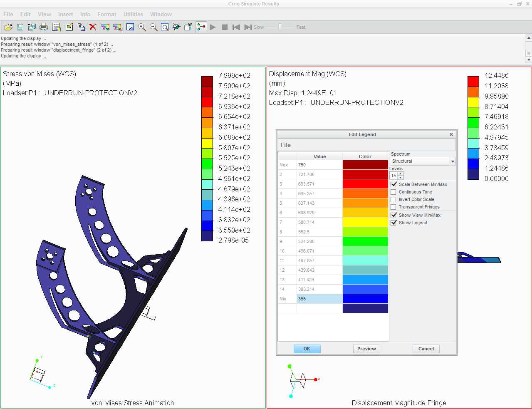Click the 'Stress von Mises (WCS)' title text
Screen dimensions: 532x409
point(40,74)
